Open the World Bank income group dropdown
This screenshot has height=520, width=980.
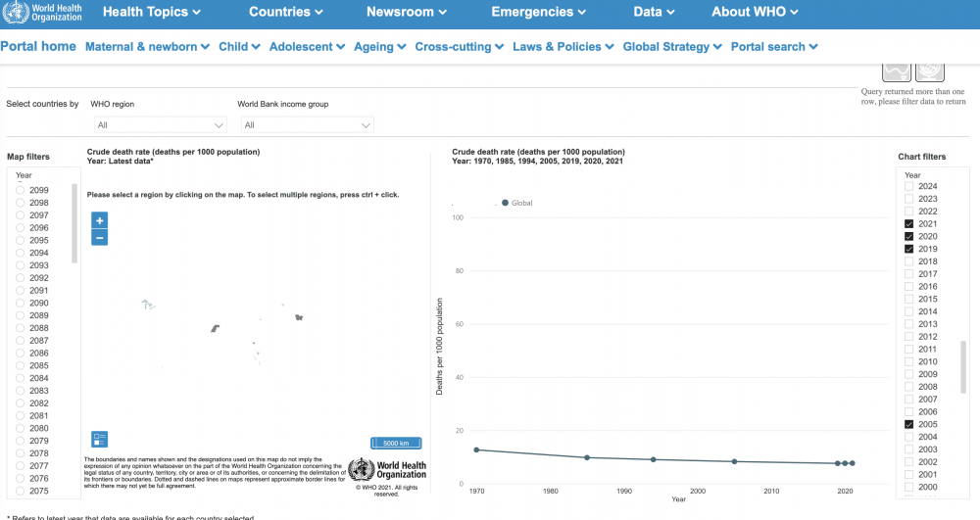click(x=308, y=125)
